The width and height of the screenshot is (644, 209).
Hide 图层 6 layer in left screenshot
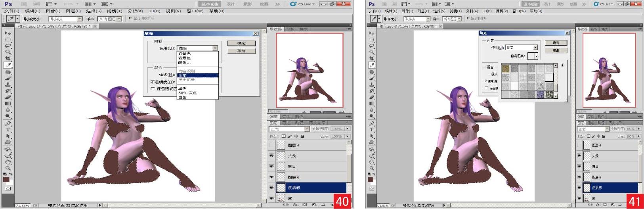pos(271,177)
